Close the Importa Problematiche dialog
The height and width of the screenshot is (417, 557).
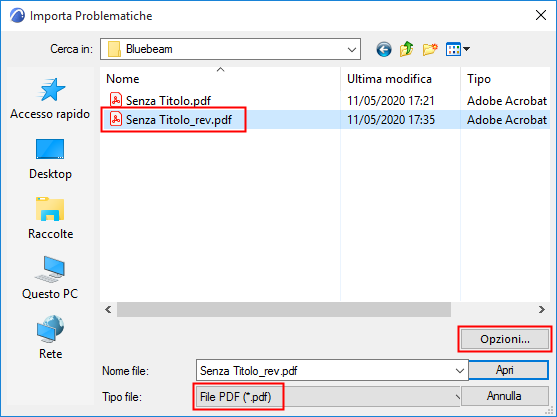pos(541,15)
